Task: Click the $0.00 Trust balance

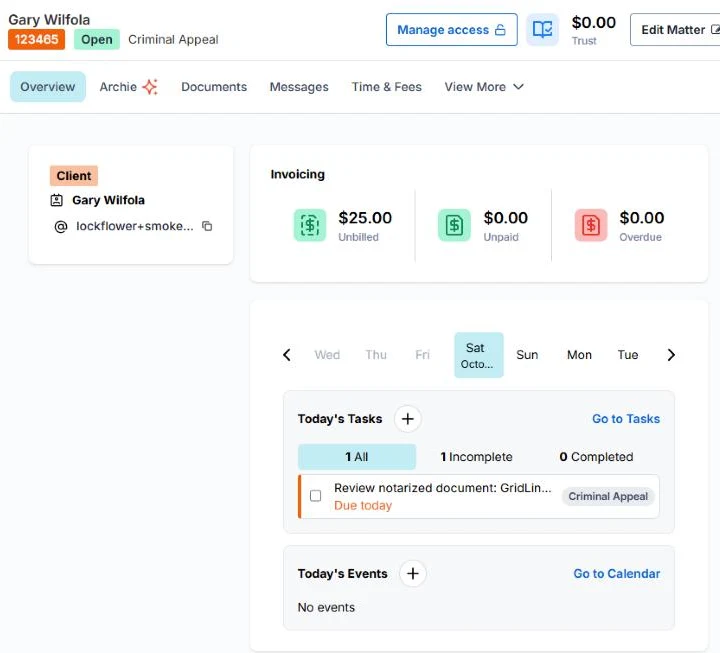Action: [594, 23]
